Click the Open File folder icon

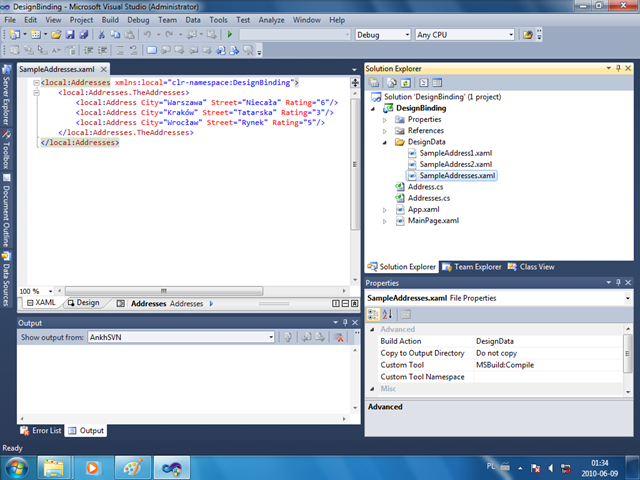56,35
